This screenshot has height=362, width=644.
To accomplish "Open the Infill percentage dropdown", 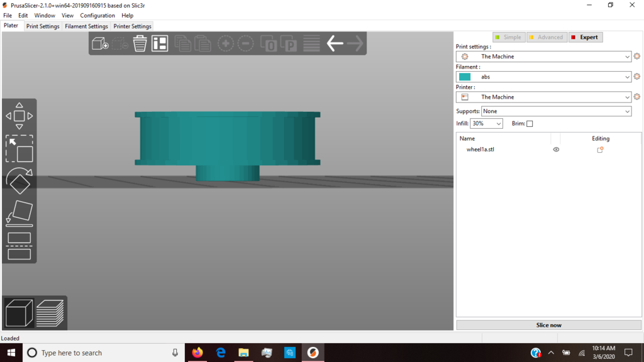I will 486,124.
